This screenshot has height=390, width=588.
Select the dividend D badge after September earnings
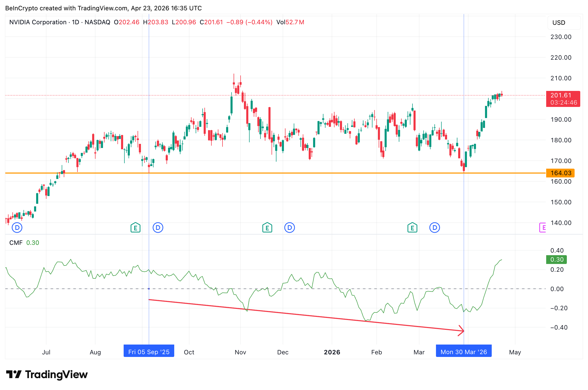point(158,228)
